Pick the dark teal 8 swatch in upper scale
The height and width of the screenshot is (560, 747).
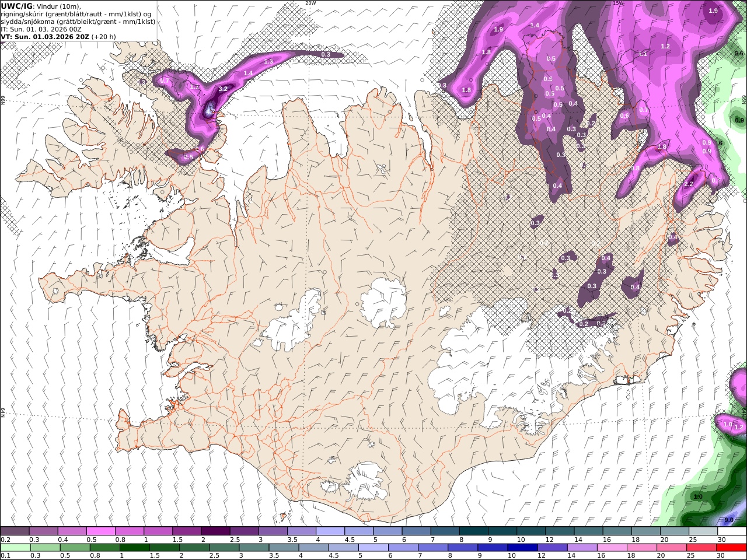(474, 531)
